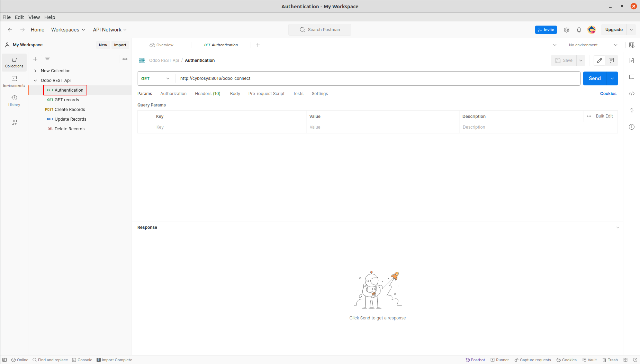Click the edit pencil icon
Screen dimensions: 640x364
click(600, 60)
